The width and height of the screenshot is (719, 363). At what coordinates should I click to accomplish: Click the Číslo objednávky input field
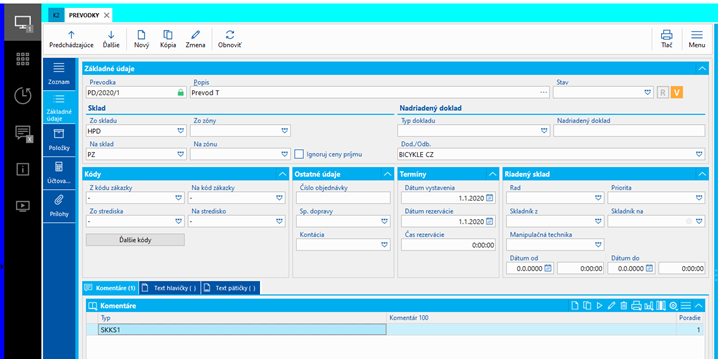coord(343,198)
